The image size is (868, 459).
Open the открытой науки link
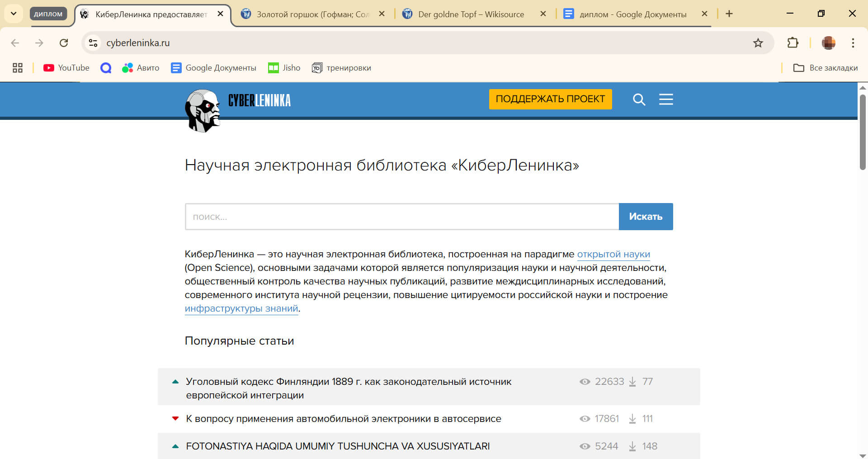coord(613,254)
